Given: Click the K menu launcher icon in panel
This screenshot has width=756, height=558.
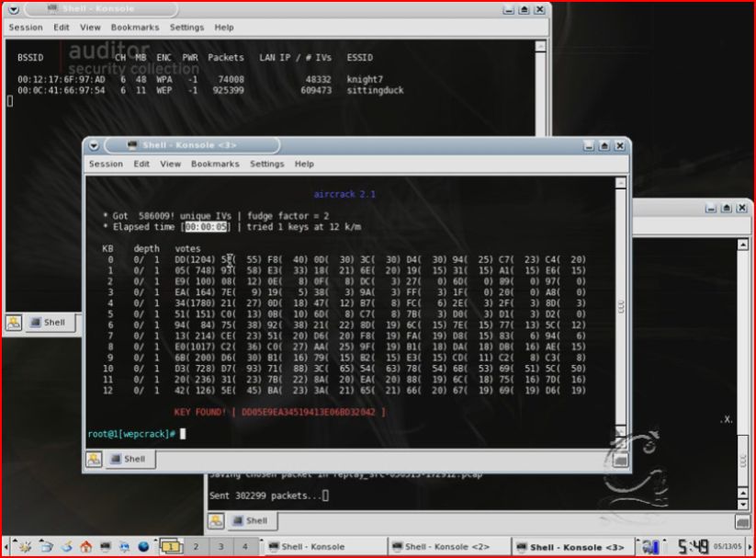Looking at the screenshot, I should (25, 546).
